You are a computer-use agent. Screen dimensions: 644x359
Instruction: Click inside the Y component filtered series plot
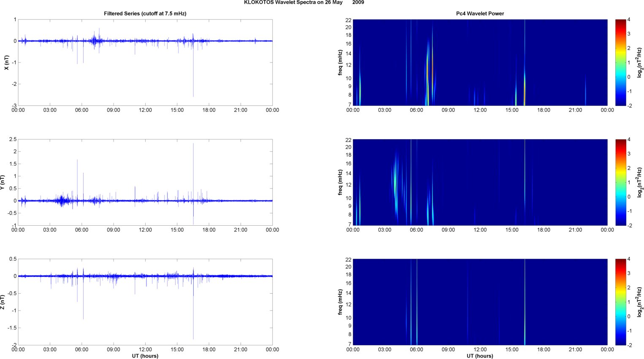click(145, 182)
